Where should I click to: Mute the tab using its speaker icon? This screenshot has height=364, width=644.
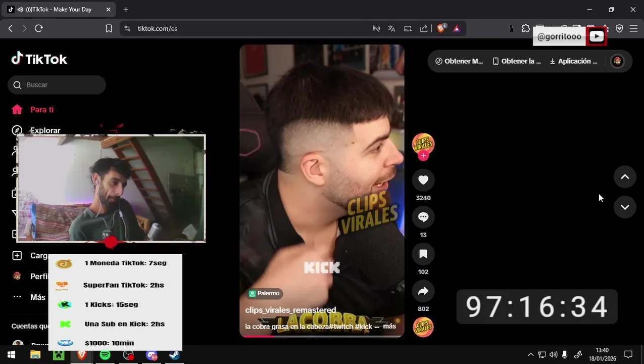20,10
